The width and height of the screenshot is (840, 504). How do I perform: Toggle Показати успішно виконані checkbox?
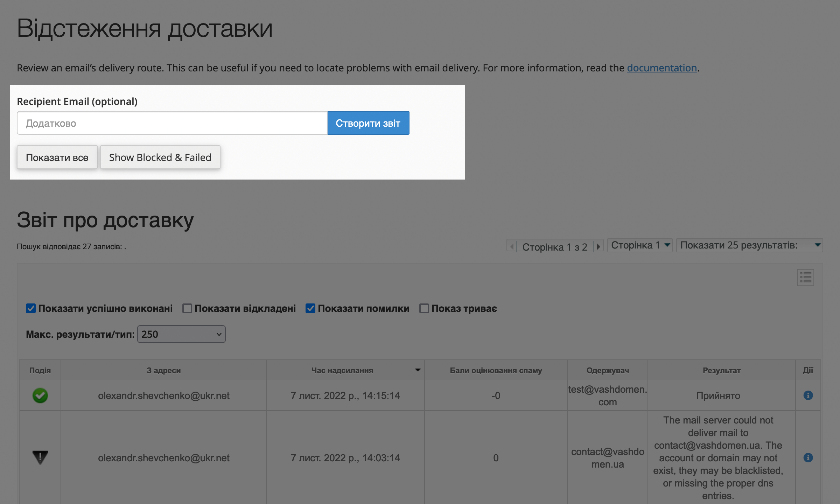pos(31,308)
